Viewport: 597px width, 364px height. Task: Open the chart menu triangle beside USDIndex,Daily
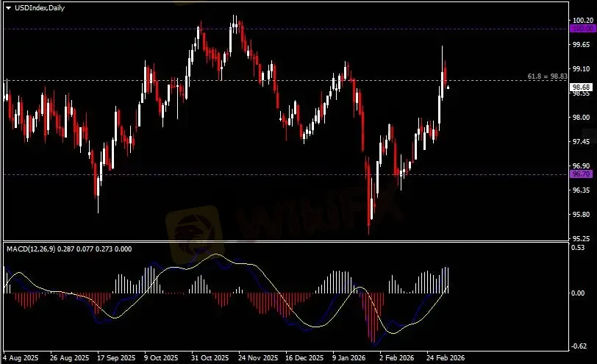[x=8, y=8]
